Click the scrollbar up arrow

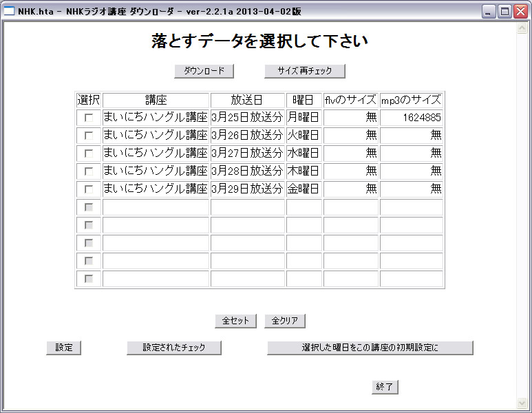[522, 28]
